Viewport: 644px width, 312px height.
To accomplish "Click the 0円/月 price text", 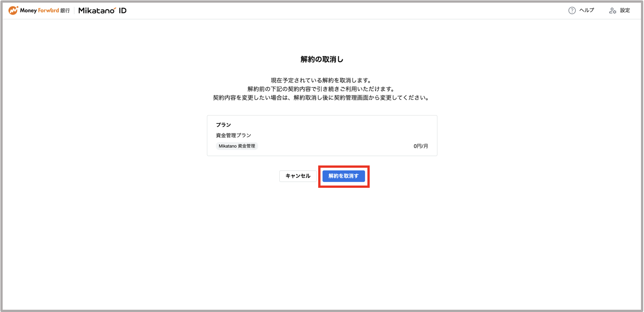I will (x=421, y=146).
